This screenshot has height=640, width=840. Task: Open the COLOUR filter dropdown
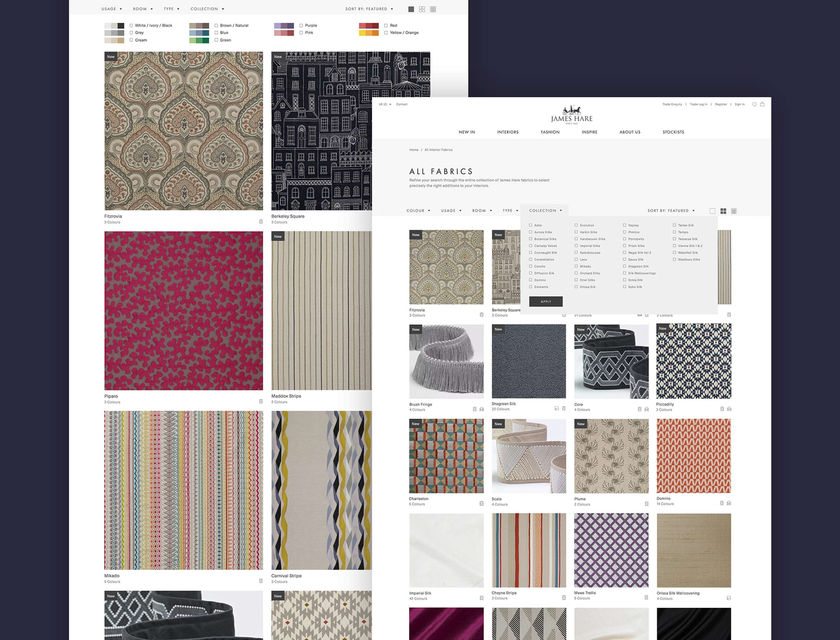[x=418, y=211]
